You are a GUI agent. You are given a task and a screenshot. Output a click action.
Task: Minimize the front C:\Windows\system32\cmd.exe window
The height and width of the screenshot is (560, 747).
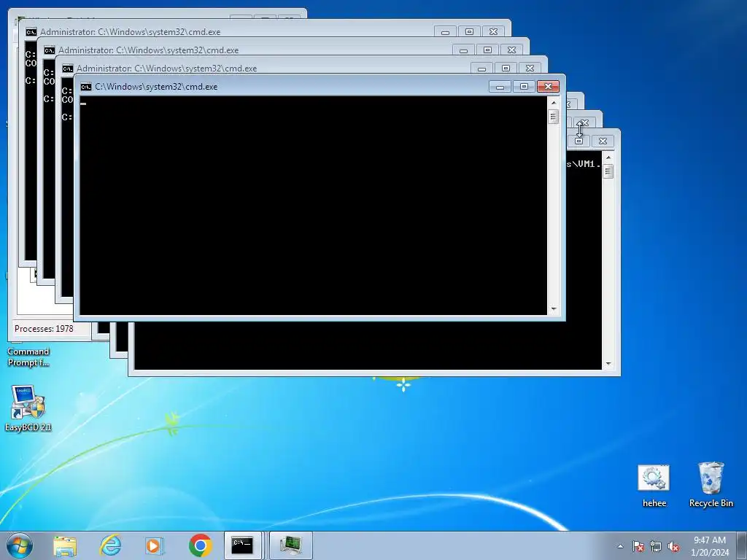500,86
